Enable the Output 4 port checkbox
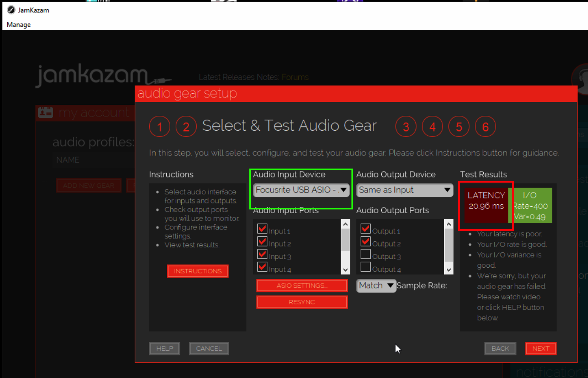This screenshot has height=378, width=588. click(365, 267)
